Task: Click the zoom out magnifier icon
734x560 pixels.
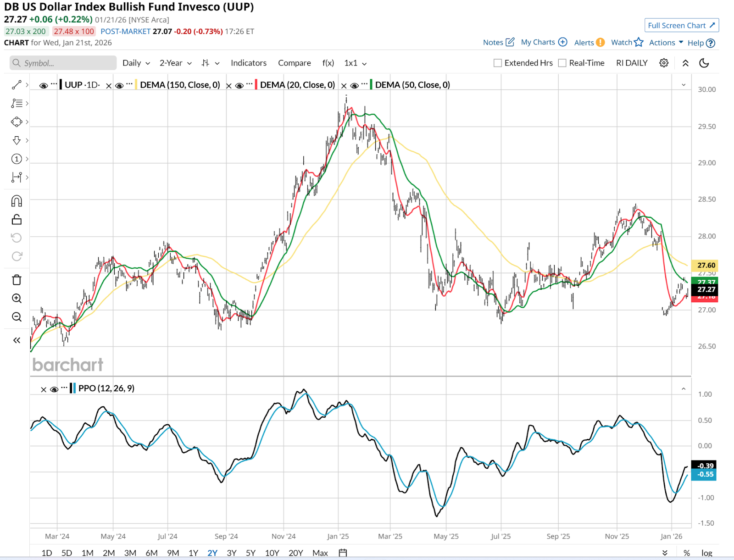Action: click(x=17, y=317)
